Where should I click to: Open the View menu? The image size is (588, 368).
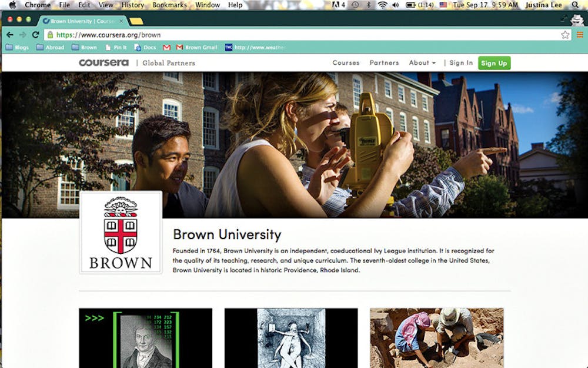click(x=106, y=5)
